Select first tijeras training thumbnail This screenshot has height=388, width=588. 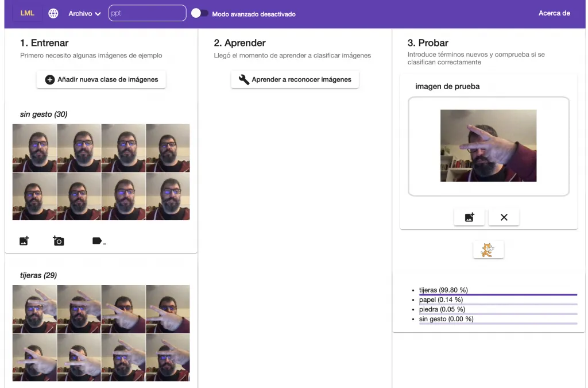click(34, 309)
